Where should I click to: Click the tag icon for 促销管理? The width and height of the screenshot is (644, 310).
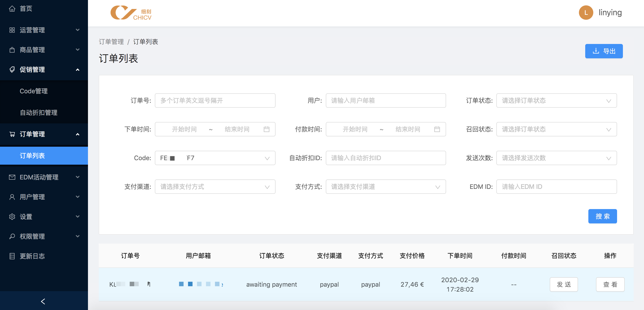point(12,70)
